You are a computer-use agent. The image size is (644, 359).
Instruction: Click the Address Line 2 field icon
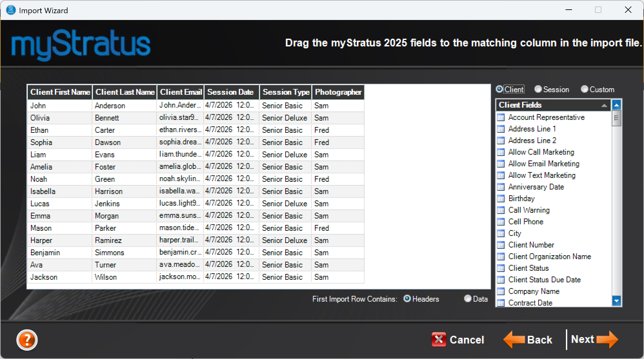click(501, 141)
